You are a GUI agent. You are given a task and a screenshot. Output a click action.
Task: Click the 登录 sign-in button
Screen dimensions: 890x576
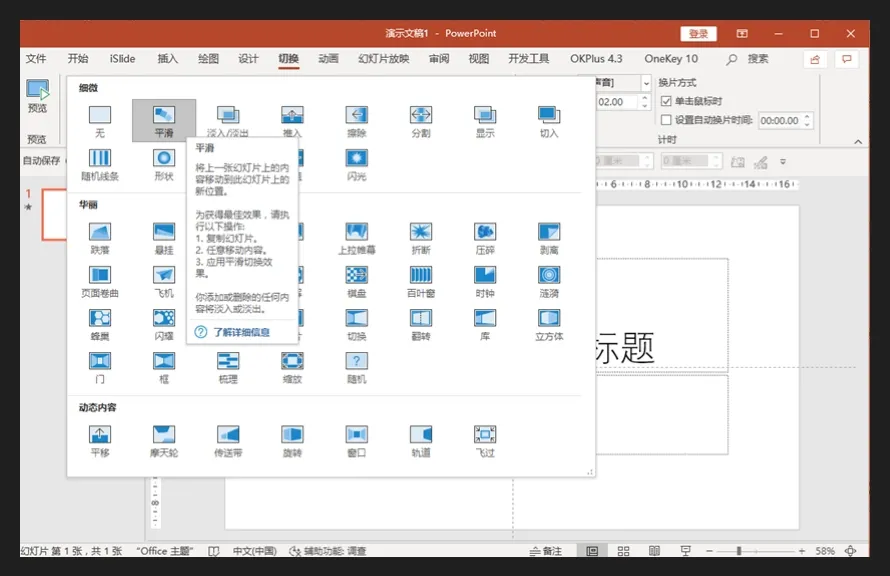[698, 33]
